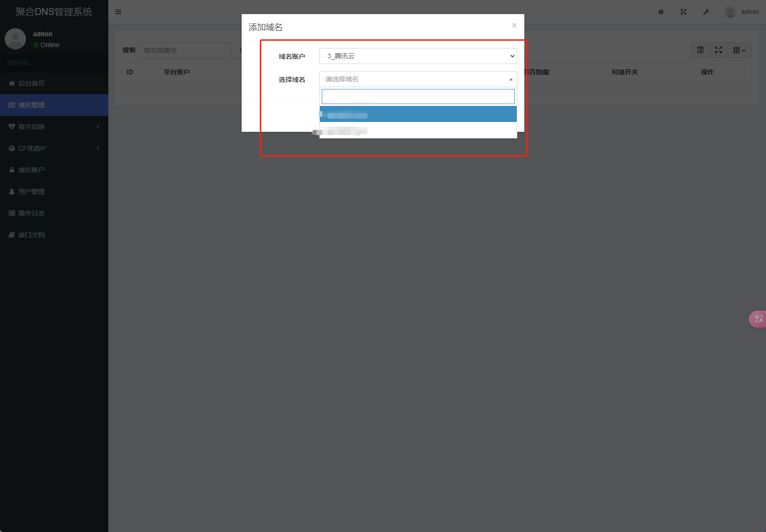Click the lock icon beside 域名账户
The width and height of the screenshot is (766, 532).
click(x=12, y=170)
